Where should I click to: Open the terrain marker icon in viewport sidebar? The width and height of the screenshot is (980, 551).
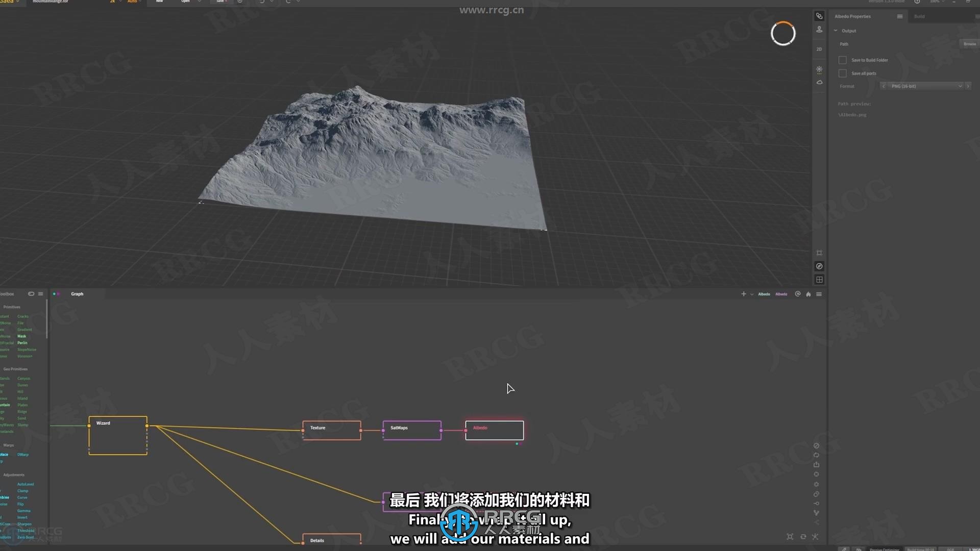pyautogui.click(x=819, y=30)
